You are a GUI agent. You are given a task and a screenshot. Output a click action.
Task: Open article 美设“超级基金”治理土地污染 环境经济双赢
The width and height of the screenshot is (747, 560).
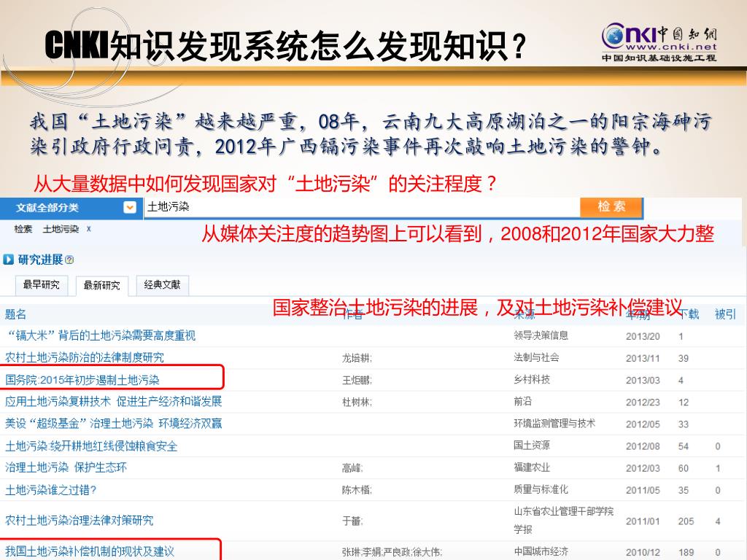[x=113, y=424]
